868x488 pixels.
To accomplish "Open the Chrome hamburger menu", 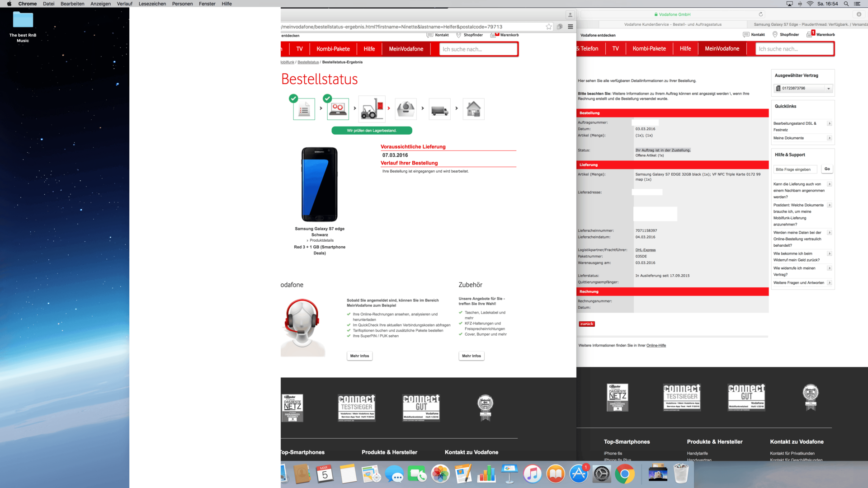I will (571, 27).
